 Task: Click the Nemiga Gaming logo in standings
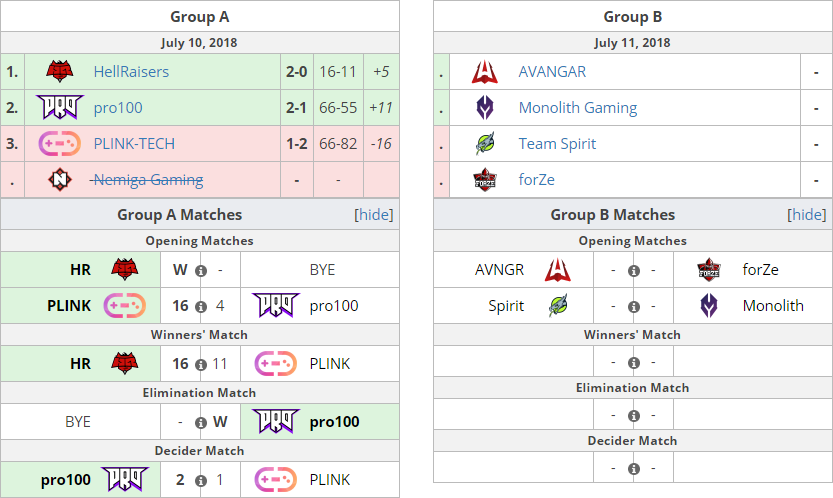point(60,180)
